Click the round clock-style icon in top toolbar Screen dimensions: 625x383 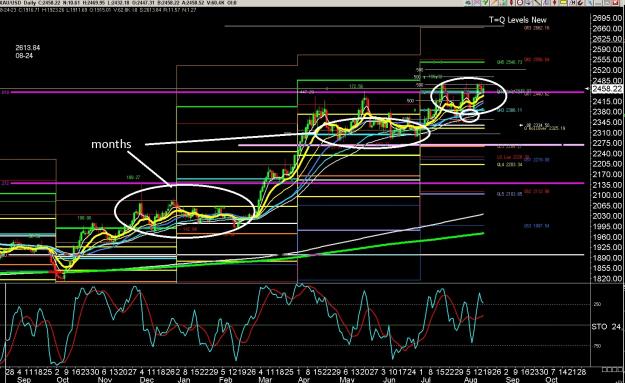coord(520,2)
